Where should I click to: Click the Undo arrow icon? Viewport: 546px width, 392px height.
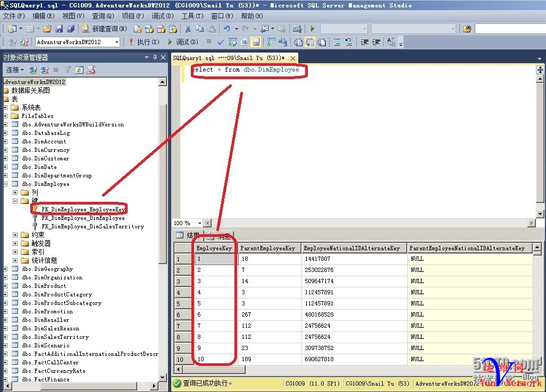(x=226, y=29)
